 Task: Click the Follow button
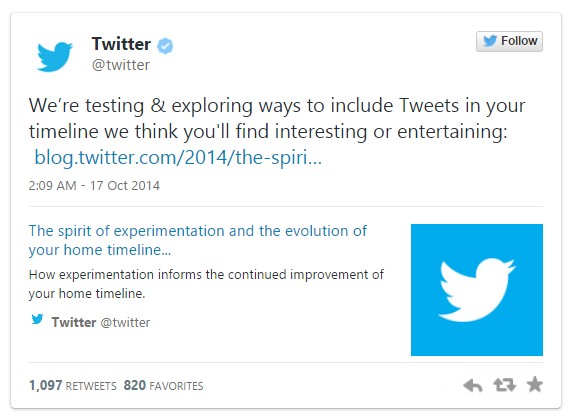pos(509,41)
